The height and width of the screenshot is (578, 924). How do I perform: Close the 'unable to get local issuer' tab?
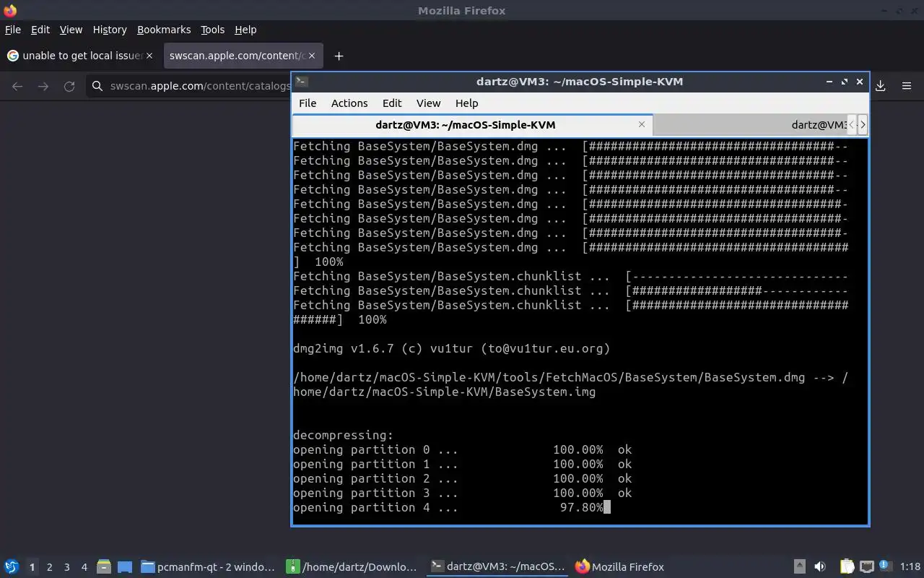(149, 56)
